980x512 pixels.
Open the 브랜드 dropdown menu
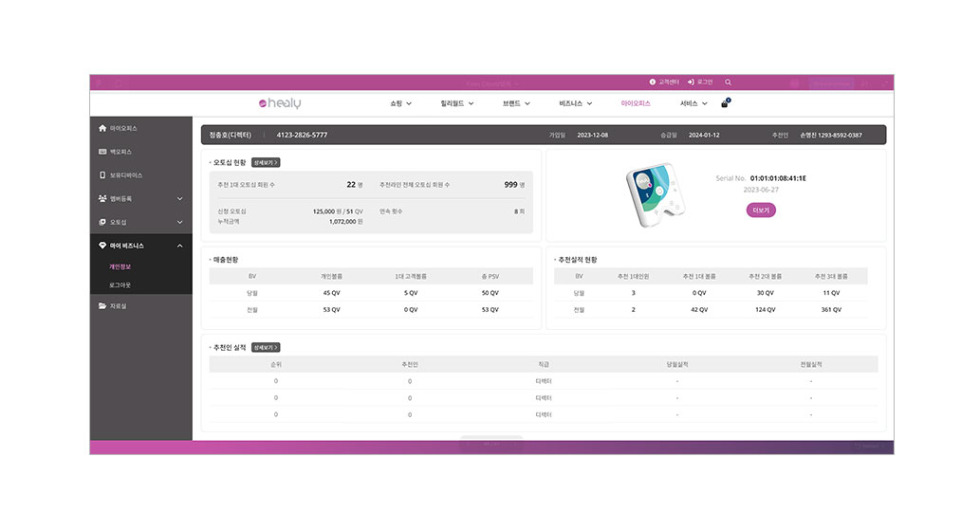(515, 103)
